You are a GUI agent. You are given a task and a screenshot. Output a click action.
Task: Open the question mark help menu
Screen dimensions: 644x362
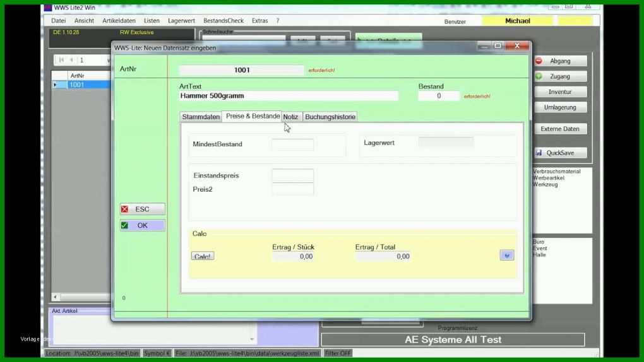pyautogui.click(x=278, y=21)
